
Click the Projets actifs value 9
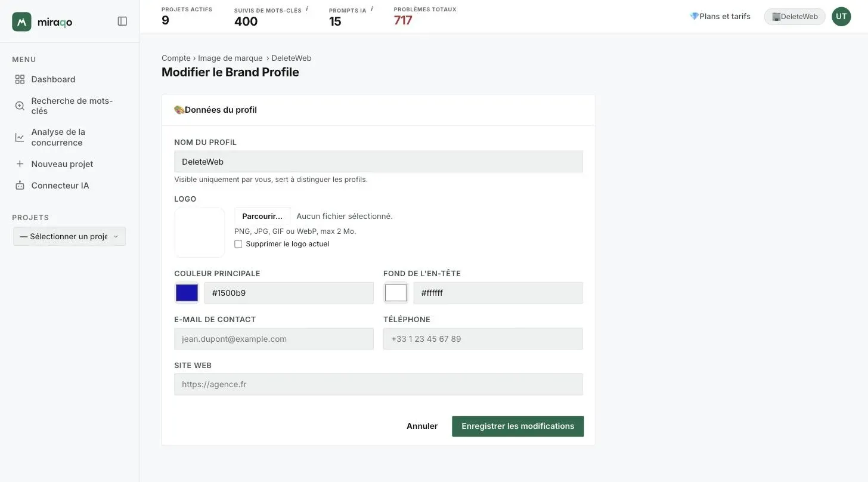pos(165,20)
